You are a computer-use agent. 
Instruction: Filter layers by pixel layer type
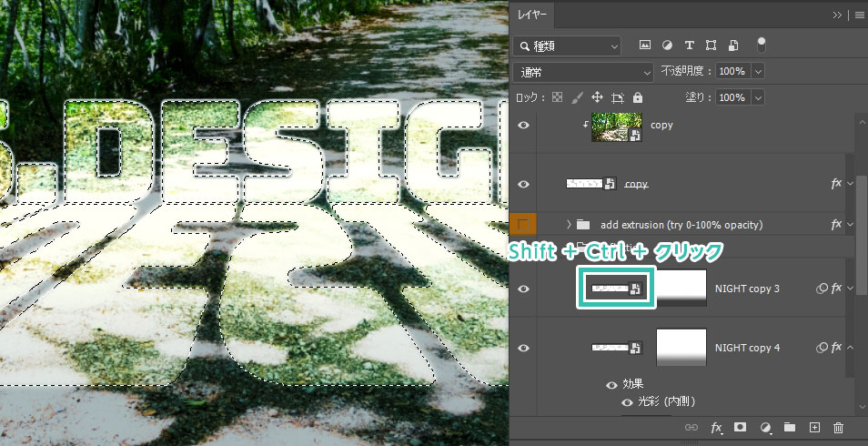(645, 45)
